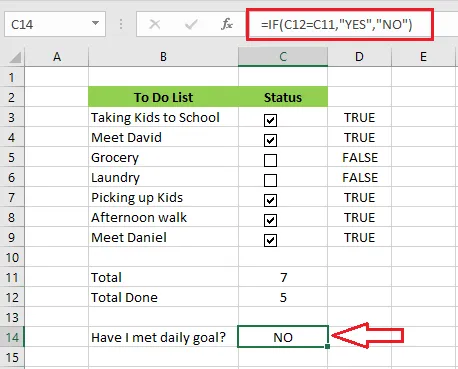Uncheck the Afternoon walk checkbox
This screenshot has height=369, width=458.
[270, 220]
